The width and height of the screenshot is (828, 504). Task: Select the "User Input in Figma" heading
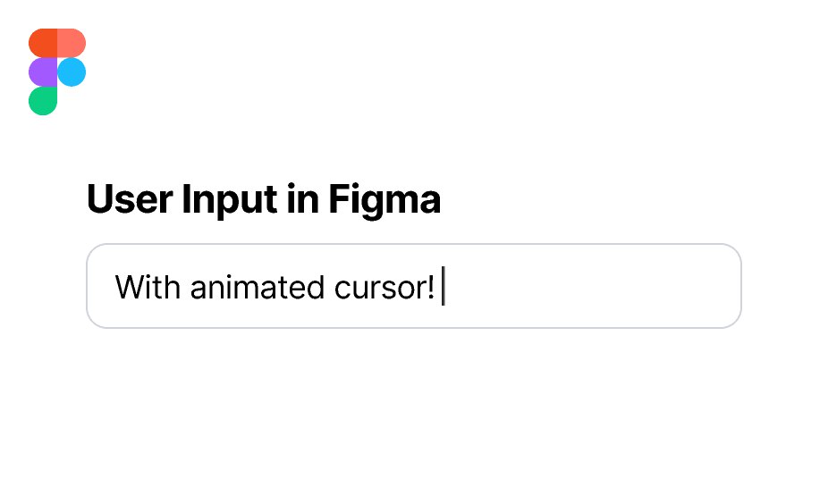(x=264, y=200)
